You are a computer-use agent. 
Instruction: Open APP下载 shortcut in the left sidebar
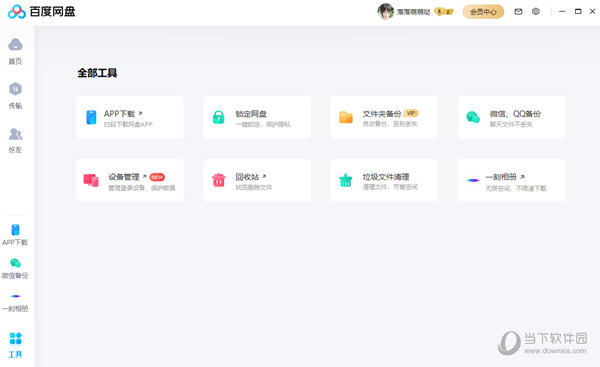point(15,235)
